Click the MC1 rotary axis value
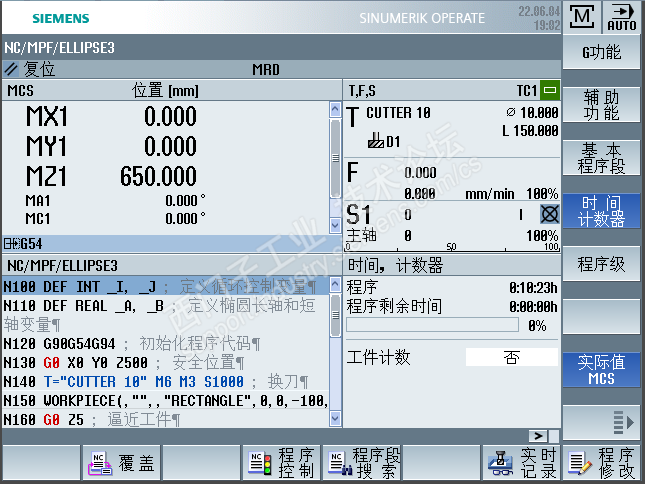This screenshot has height=484, width=645. (185, 218)
